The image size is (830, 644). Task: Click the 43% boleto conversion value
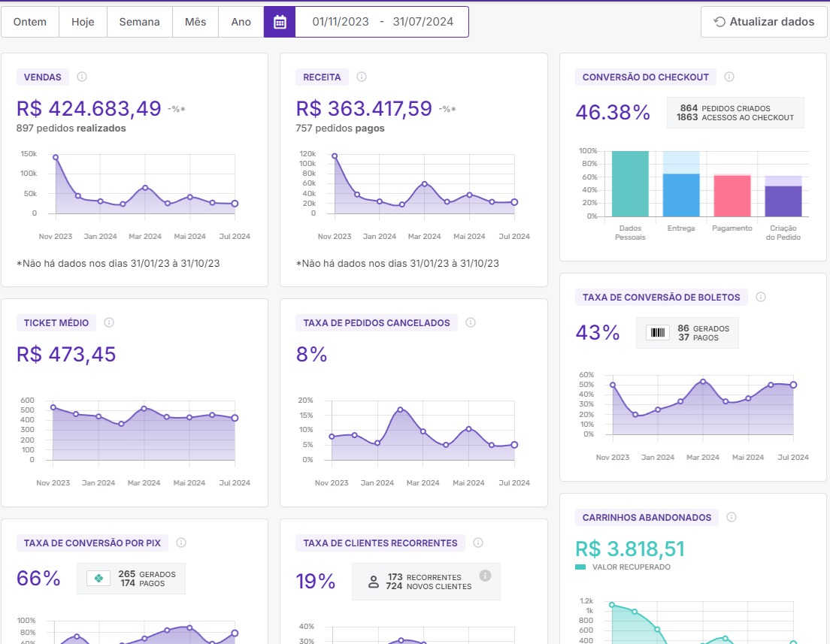click(x=598, y=332)
